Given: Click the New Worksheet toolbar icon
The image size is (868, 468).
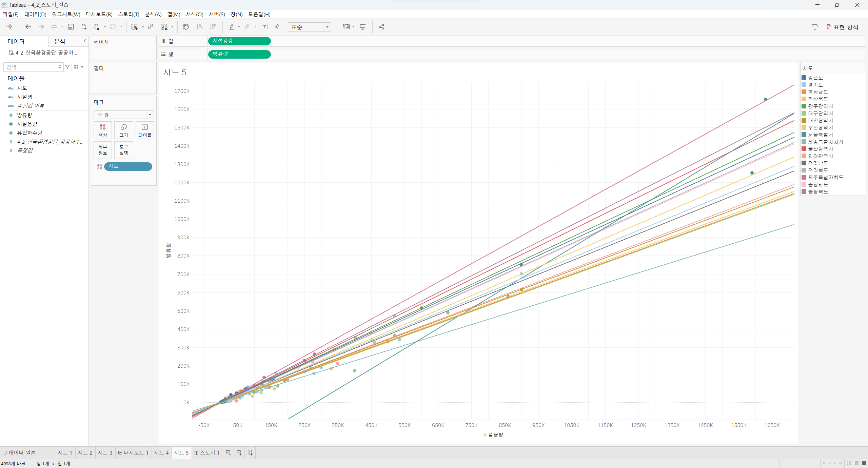Looking at the screenshot, I should (x=135, y=27).
